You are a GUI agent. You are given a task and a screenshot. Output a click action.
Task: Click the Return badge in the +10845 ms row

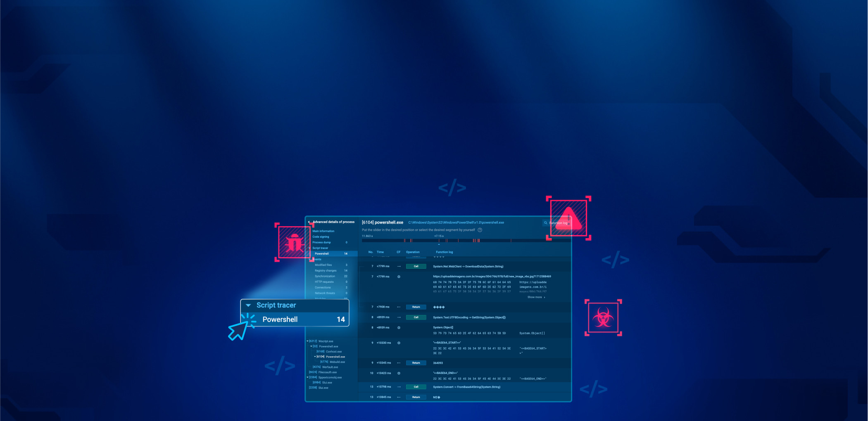(416, 397)
